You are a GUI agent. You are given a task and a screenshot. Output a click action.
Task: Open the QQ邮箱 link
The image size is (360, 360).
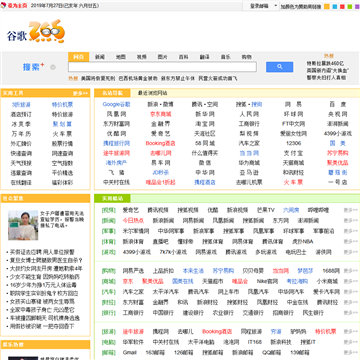coord(272,352)
